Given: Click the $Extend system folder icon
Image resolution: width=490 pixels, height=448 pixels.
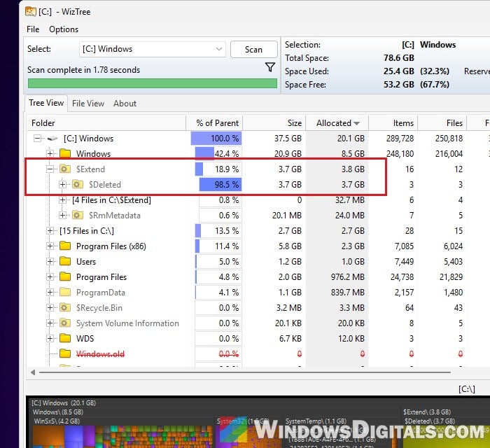Looking at the screenshot, I should pyautogui.click(x=64, y=169).
